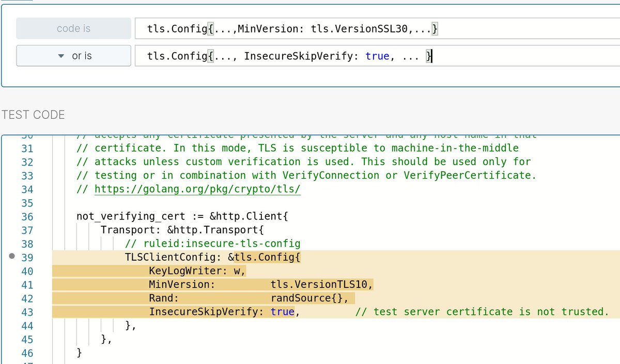Select the 'ruleid:insecure-tls-config' comment
The image size is (620, 364).
pos(213,244)
